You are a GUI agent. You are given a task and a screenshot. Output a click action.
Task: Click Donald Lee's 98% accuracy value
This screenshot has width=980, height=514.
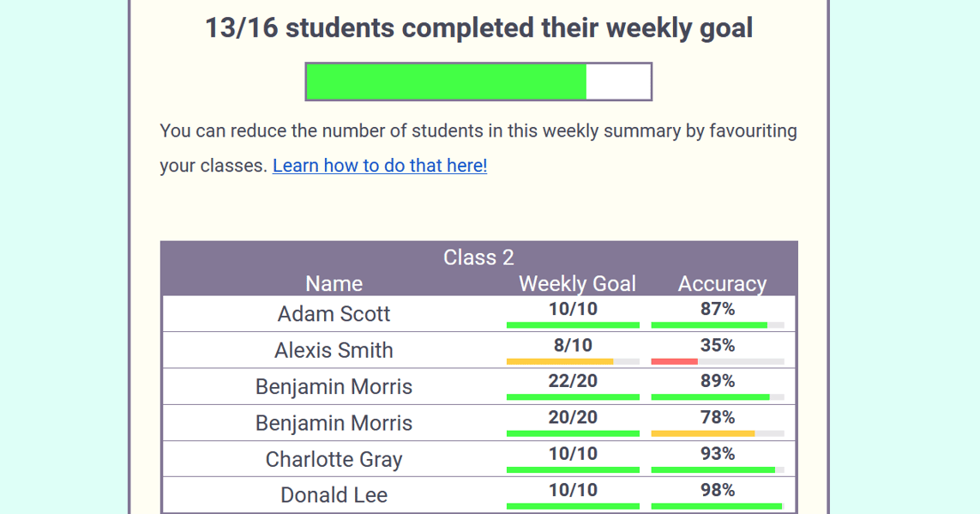click(x=718, y=490)
